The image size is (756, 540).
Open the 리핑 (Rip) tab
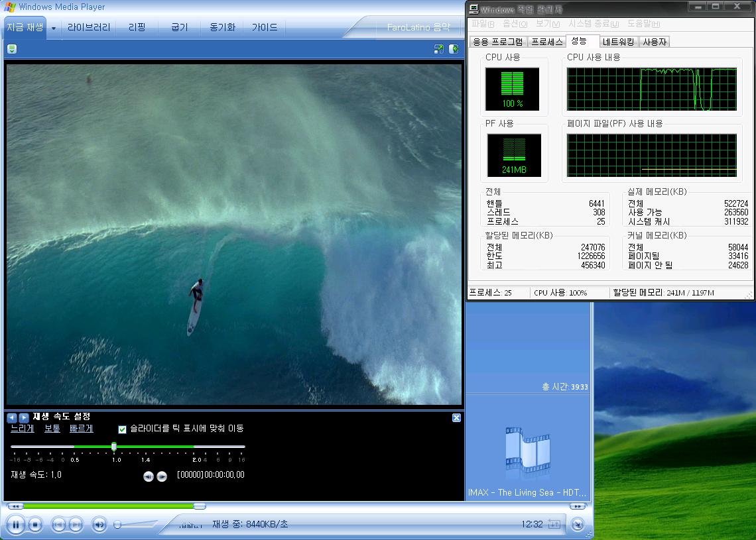coord(137,27)
